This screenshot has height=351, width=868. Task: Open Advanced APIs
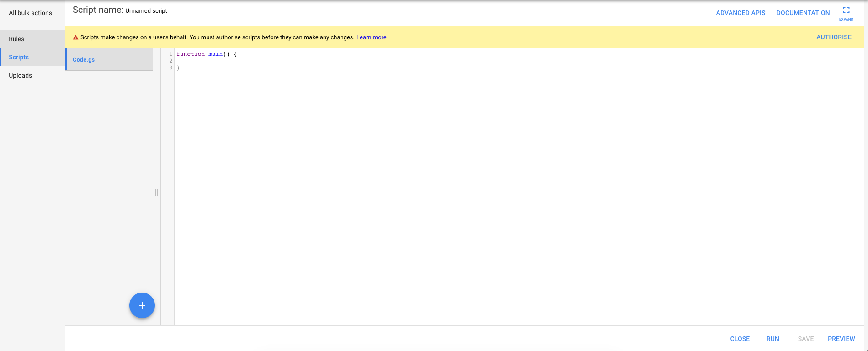pos(740,13)
